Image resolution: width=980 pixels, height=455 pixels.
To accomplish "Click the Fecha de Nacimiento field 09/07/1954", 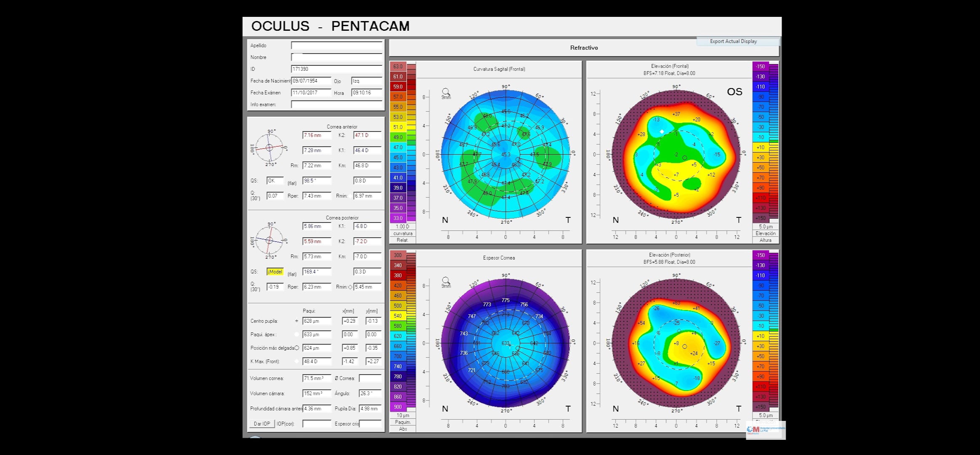I will pos(311,81).
